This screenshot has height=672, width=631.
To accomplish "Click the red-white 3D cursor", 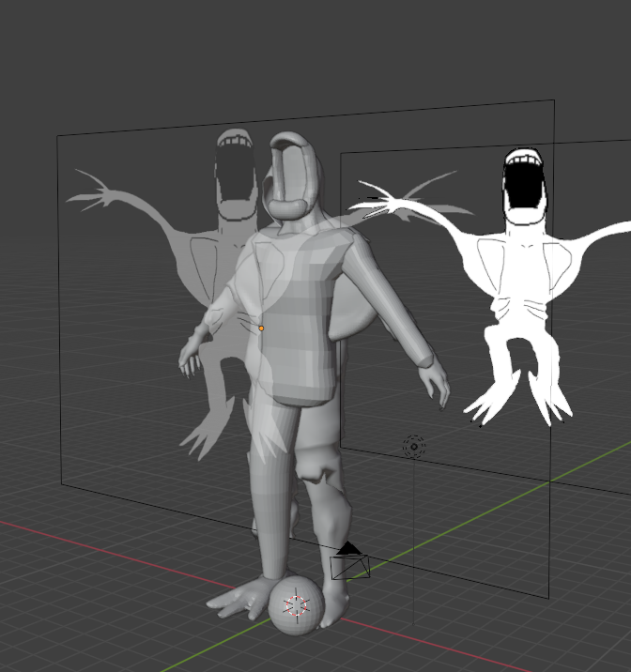I will coord(298,603).
